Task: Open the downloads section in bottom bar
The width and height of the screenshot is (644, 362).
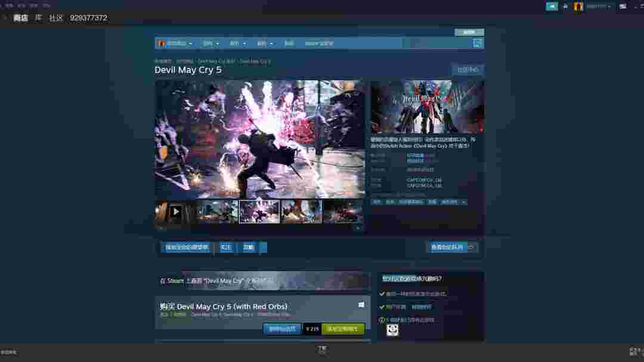Action: click(322, 349)
